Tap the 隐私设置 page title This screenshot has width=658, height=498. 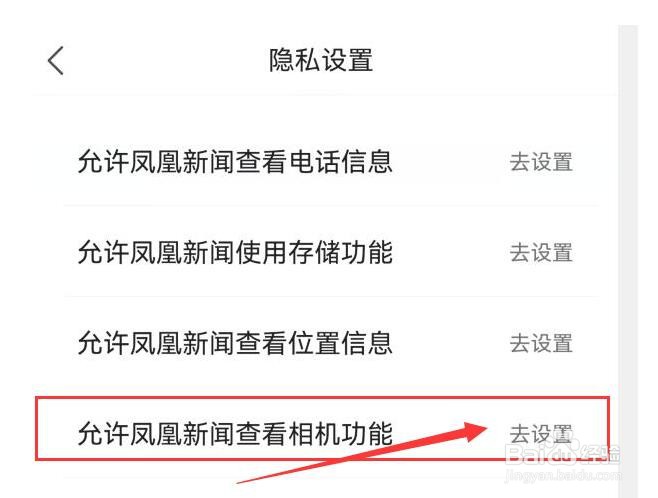coord(321,60)
